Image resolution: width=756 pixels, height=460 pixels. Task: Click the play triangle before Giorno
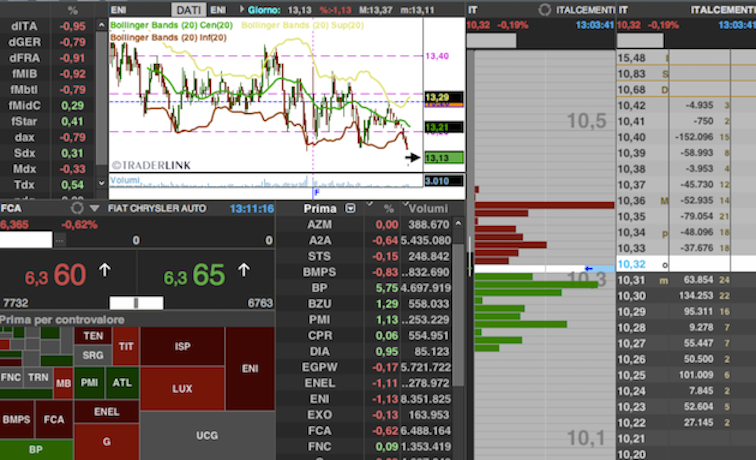coord(242,9)
